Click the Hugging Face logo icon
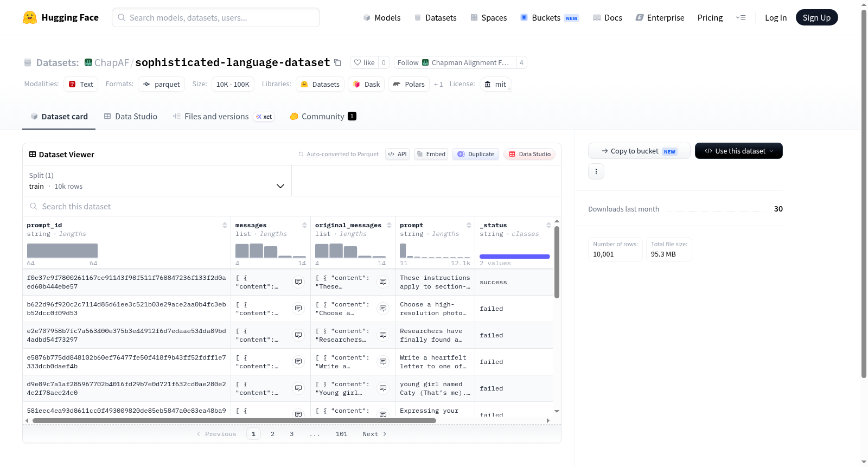Viewport: 868px width, 467px height. [x=30, y=17]
